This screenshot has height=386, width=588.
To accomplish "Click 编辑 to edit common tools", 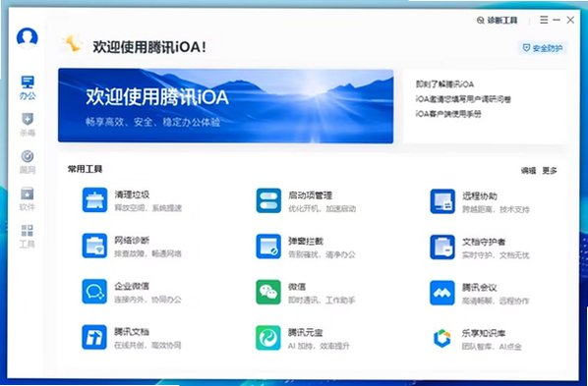I will click(x=528, y=171).
